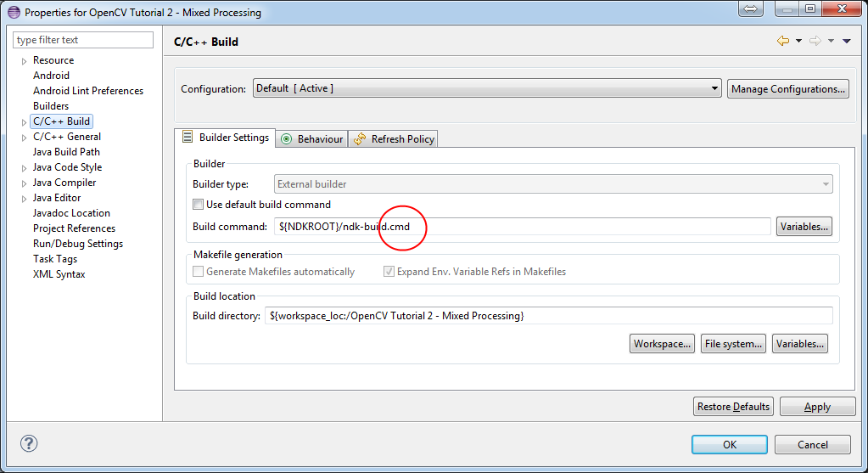Click the Manage Configurations button
The image size is (868, 473).
point(787,89)
